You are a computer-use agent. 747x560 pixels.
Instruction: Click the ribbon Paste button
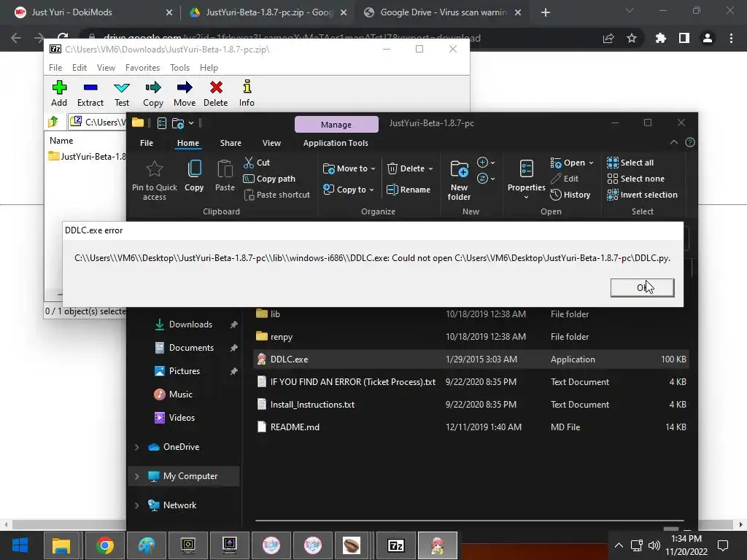click(x=225, y=176)
